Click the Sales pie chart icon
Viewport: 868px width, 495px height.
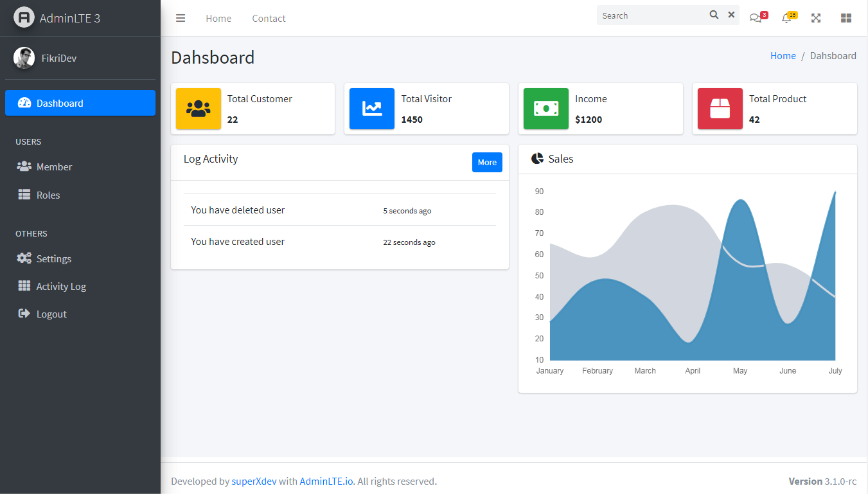(x=538, y=159)
